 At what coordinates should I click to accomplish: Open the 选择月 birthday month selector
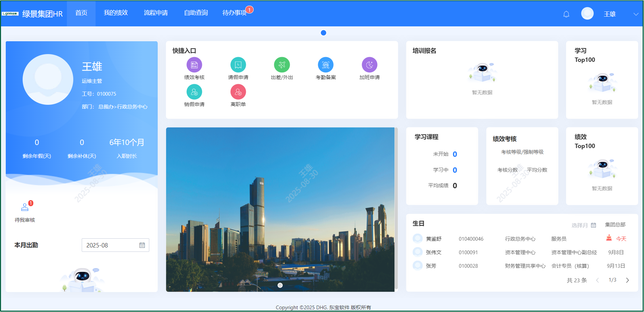click(583, 225)
